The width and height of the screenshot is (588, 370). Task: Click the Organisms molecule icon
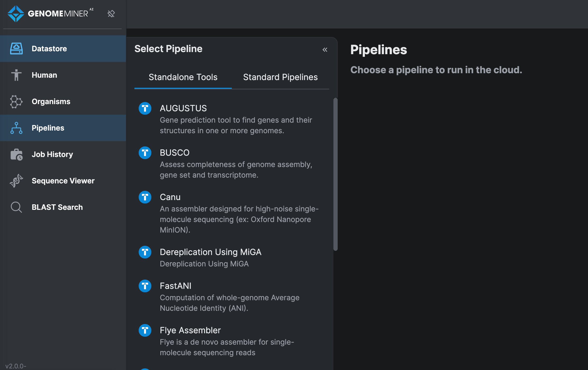(x=16, y=101)
